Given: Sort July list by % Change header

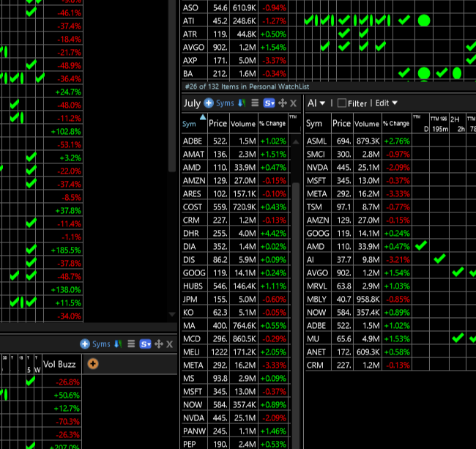Looking at the screenshot, I should (272, 124).
